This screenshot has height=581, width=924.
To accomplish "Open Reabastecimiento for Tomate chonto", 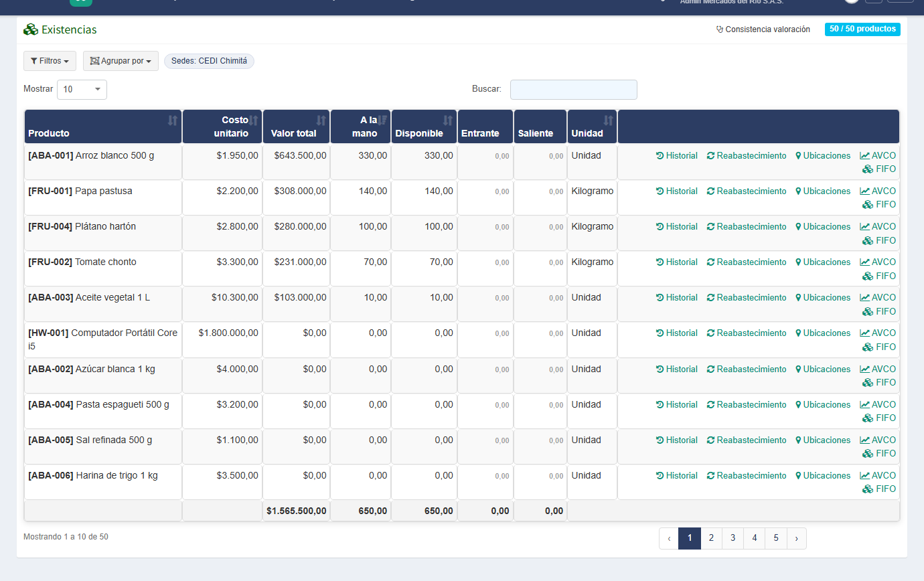I will click(747, 262).
